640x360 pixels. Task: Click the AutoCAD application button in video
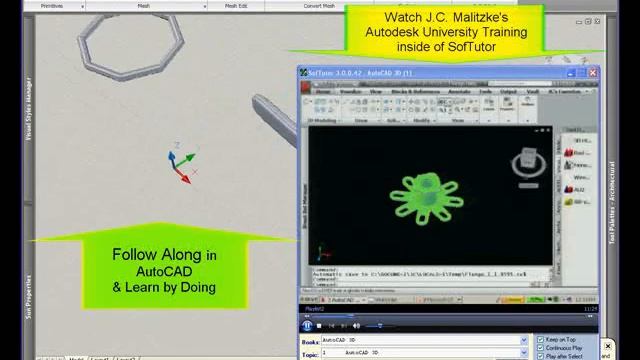[x=306, y=87]
